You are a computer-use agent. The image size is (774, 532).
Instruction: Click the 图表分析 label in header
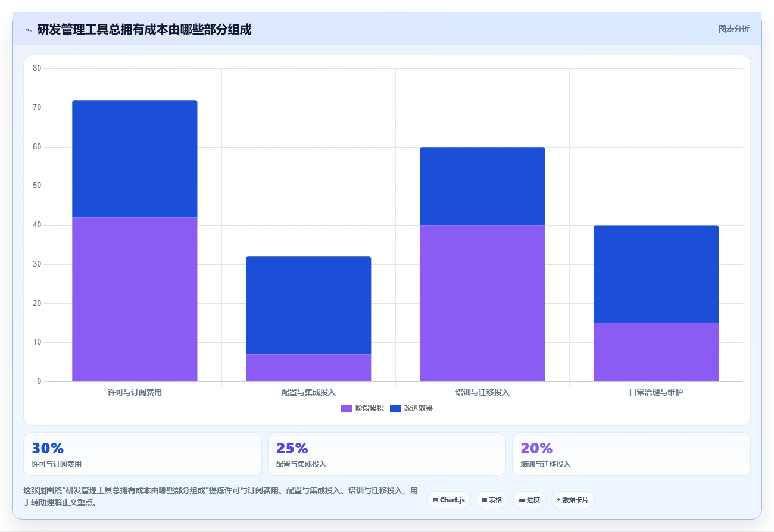(734, 29)
